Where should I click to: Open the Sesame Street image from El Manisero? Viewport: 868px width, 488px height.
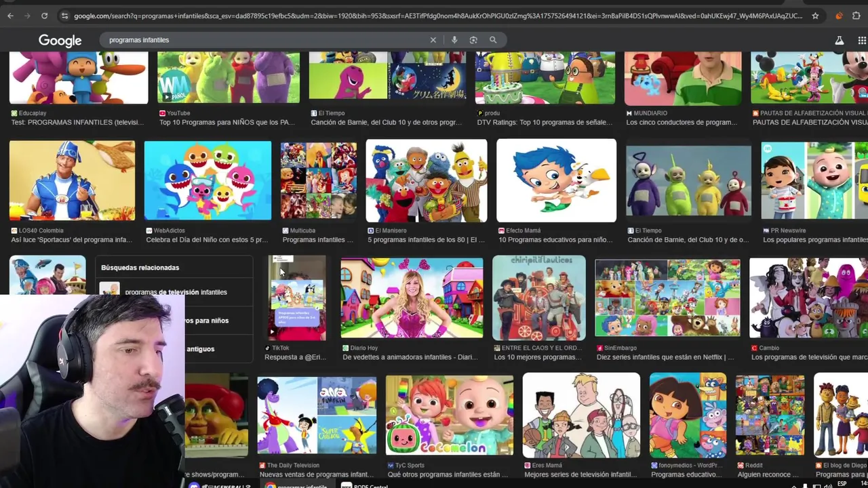click(427, 181)
